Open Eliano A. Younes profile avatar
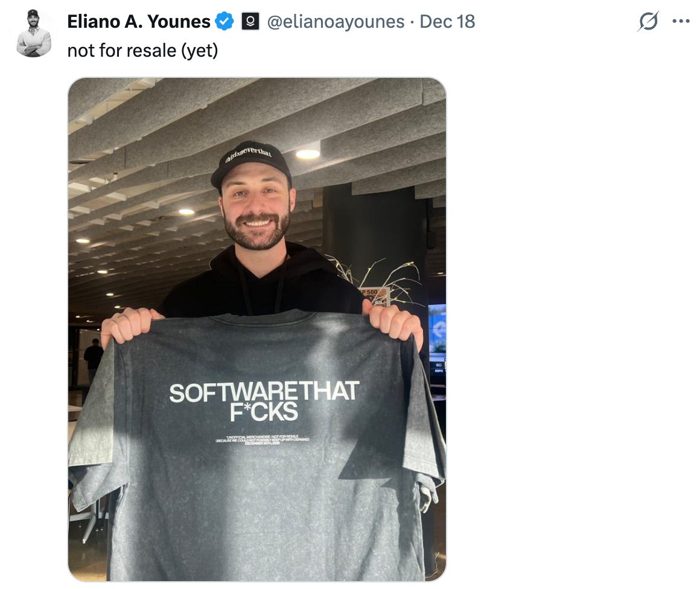Image resolution: width=700 pixels, height=589 pixels. click(x=34, y=33)
